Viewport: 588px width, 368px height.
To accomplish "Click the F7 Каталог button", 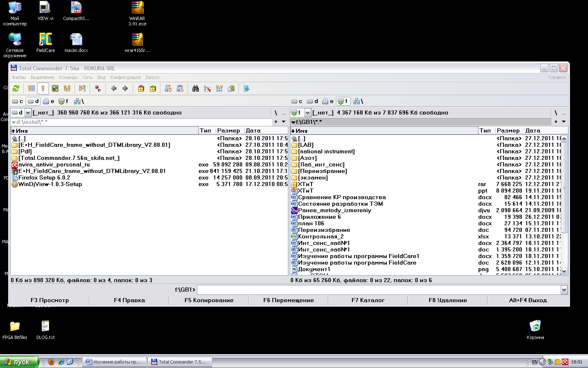I will coord(368,300).
